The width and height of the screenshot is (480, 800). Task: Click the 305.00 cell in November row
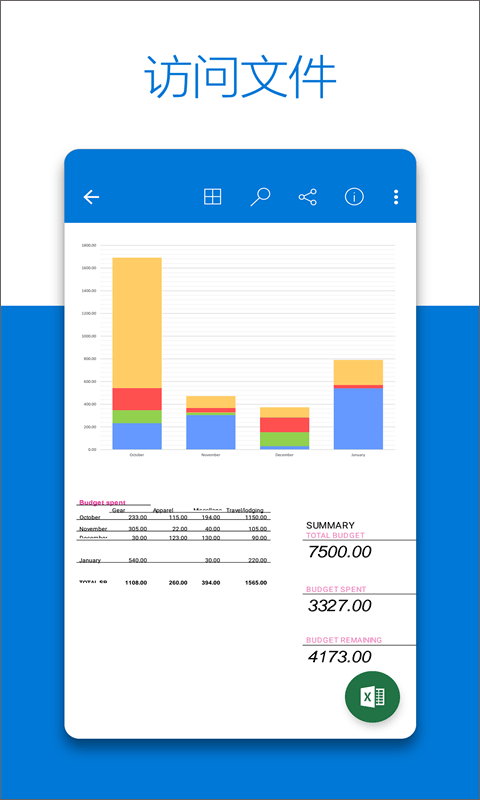(137, 529)
